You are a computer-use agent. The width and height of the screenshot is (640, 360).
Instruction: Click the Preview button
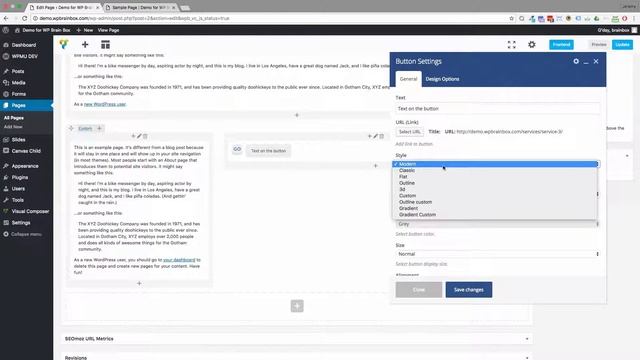tap(599, 44)
